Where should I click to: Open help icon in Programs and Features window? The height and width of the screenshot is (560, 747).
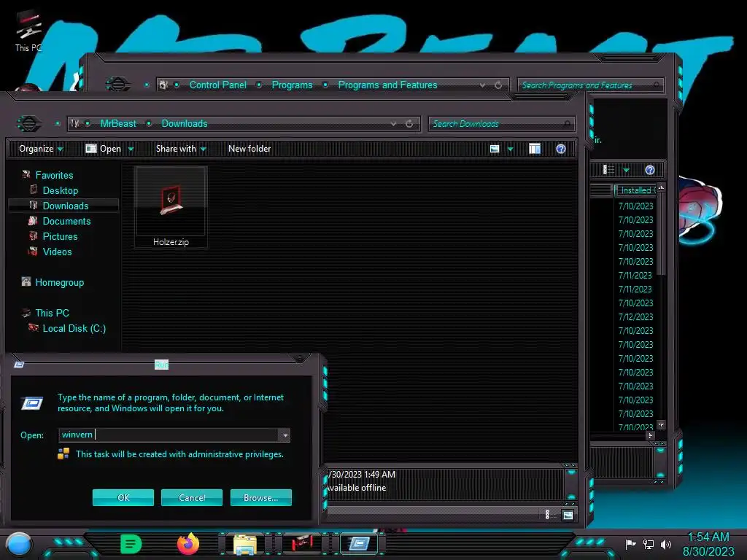pyautogui.click(x=650, y=170)
